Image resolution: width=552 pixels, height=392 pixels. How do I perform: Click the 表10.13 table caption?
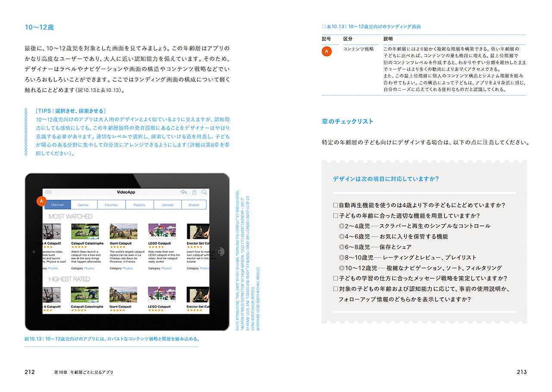pyautogui.click(x=371, y=27)
